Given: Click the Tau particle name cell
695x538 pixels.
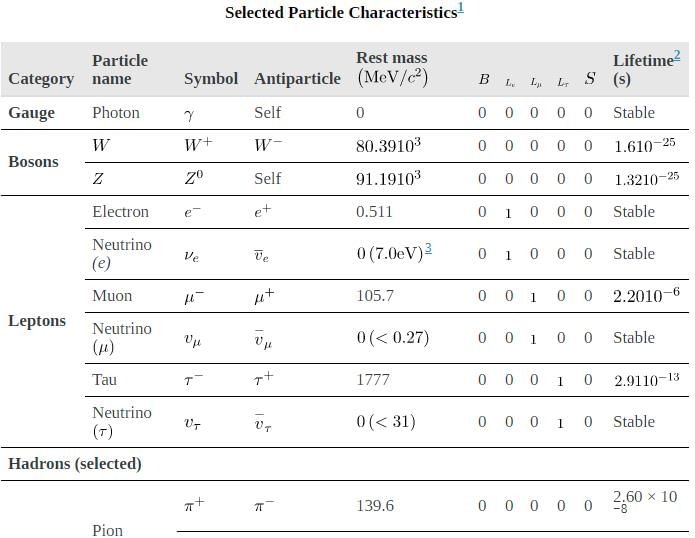Looking at the screenshot, I should (105, 380).
